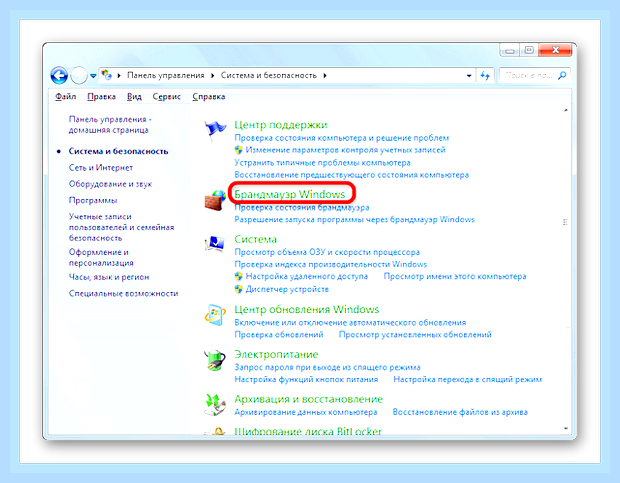Click the Power Options battery icon
This screenshot has width=620, height=483.
pyautogui.click(x=215, y=360)
